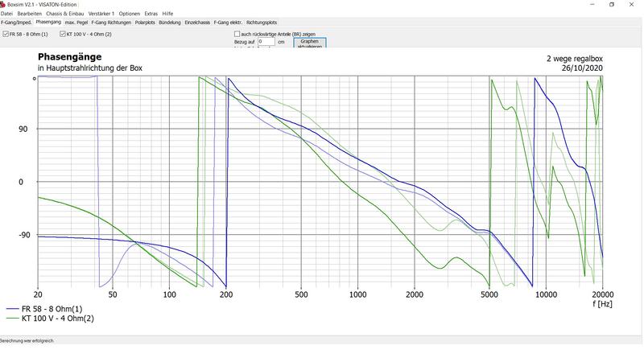Open the Hilfe menu
The image size is (644, 362).
(167, 14)
